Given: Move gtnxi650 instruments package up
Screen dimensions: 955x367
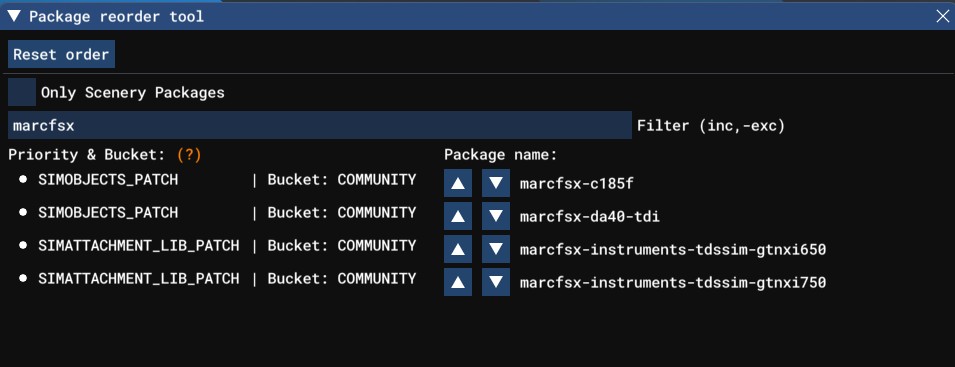Looking at the screenshot, I should (x=458, y=249).
